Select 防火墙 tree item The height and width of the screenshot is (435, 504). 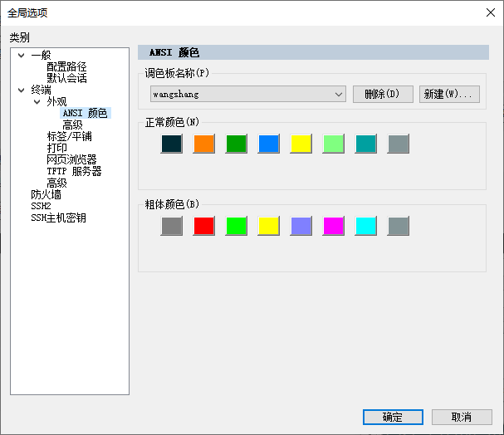[46, 195]
